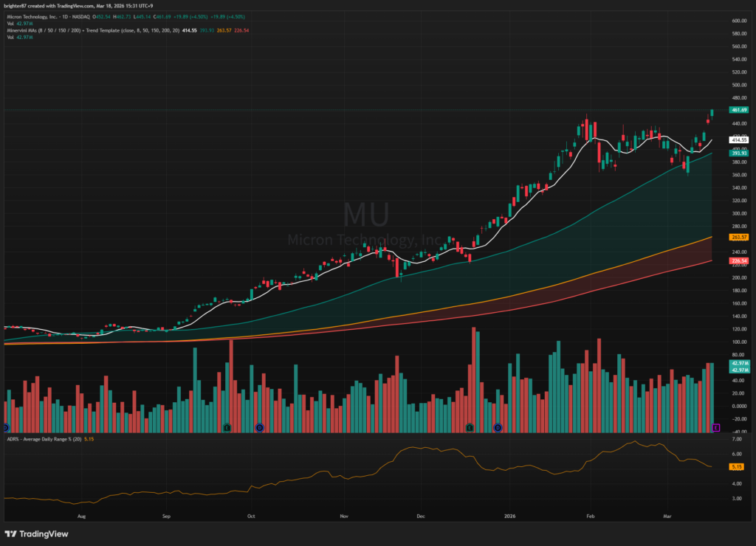This screenshot has width=756, height=546.
Task: Click the 393.93 green moving average label
Action: 739,153
